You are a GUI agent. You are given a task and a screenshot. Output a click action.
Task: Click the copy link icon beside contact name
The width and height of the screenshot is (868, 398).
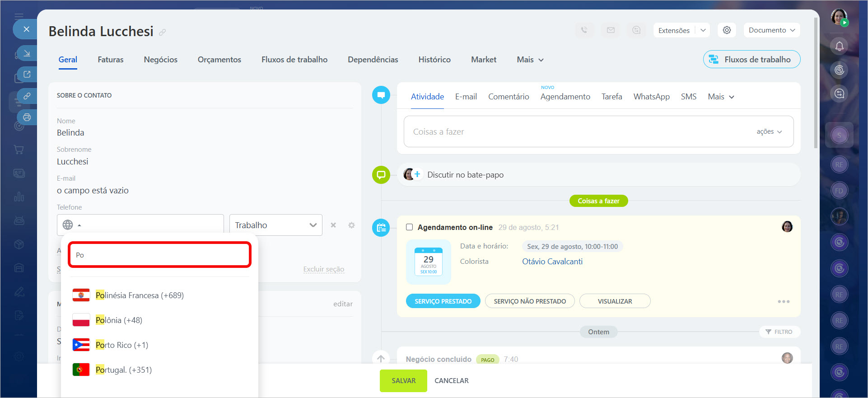point(163,32)
